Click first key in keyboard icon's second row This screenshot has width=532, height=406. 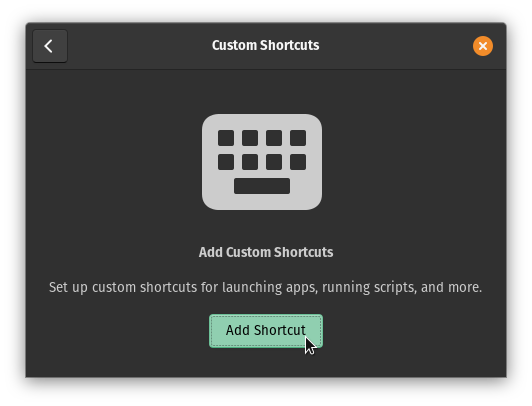pos(226,162)
